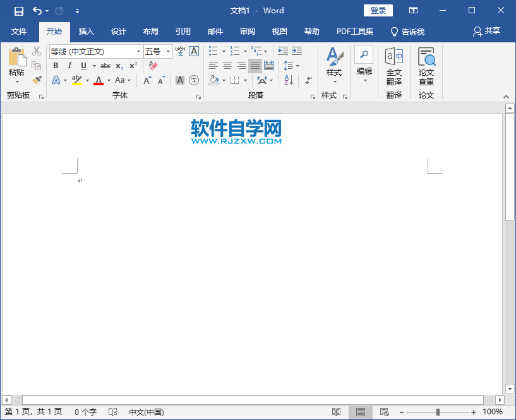
Task: Apply the format painter
Action: click(x=37, y=80)
